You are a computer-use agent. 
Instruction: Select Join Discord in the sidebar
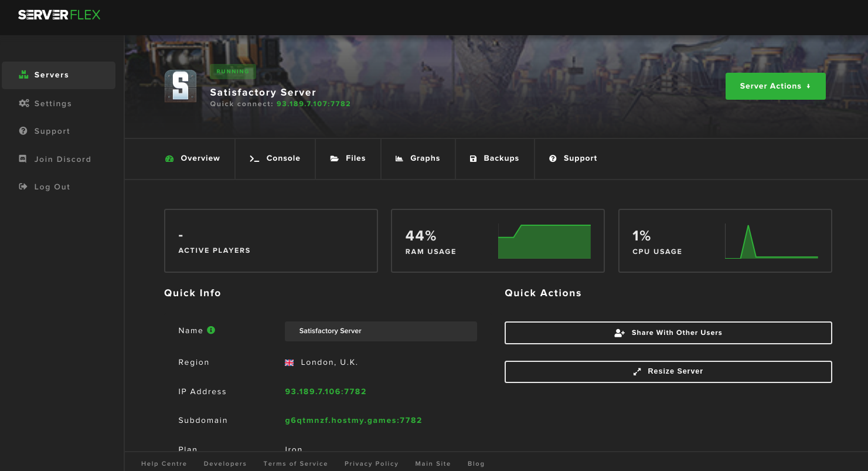(63, 160)
